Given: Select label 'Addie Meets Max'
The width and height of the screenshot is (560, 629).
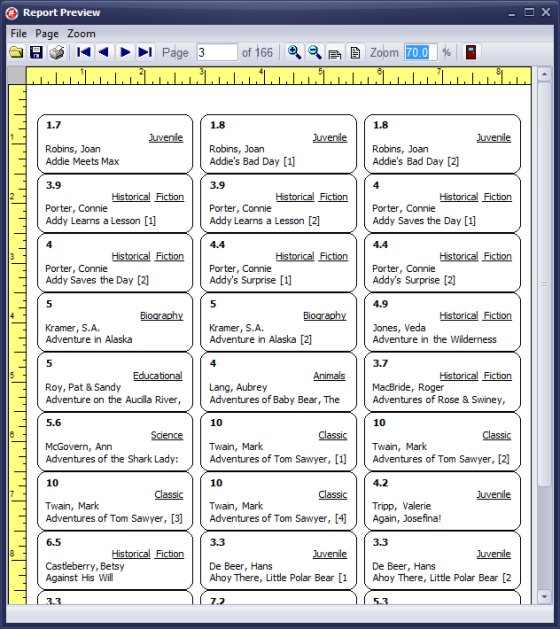Looking at the screenshot, I should point(82,161).
